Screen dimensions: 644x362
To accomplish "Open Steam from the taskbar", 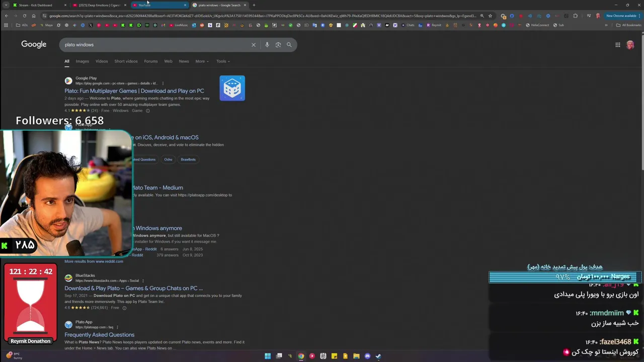I will coord(378,356).
